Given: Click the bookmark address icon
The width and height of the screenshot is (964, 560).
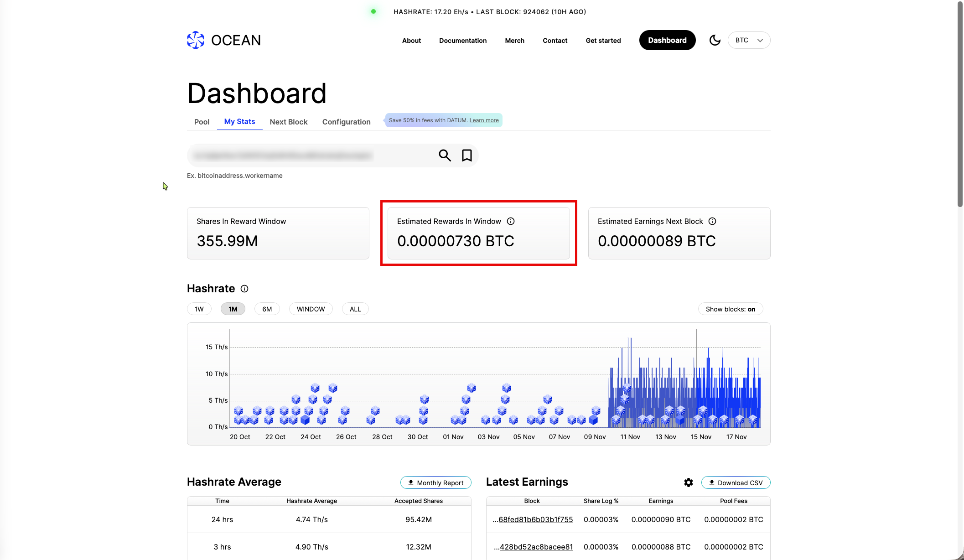Looking at the screenshot, I should tap(466, 156).
